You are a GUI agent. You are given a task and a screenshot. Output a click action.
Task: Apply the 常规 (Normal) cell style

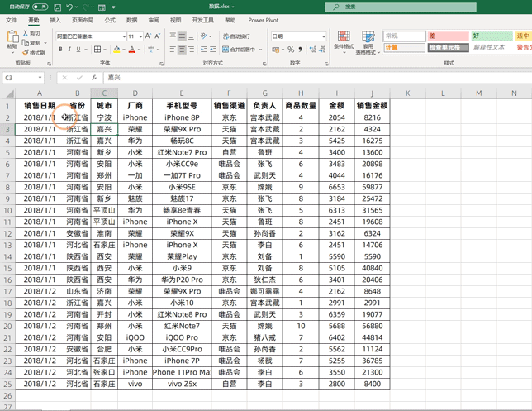coord(405,36)
